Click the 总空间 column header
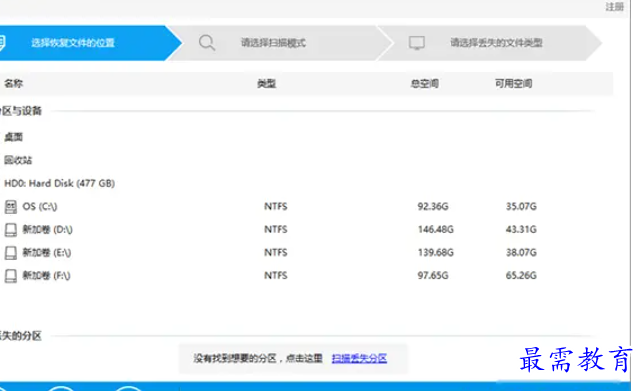Image resolution: width=641 pixels, height=391 pixels. 425,84
